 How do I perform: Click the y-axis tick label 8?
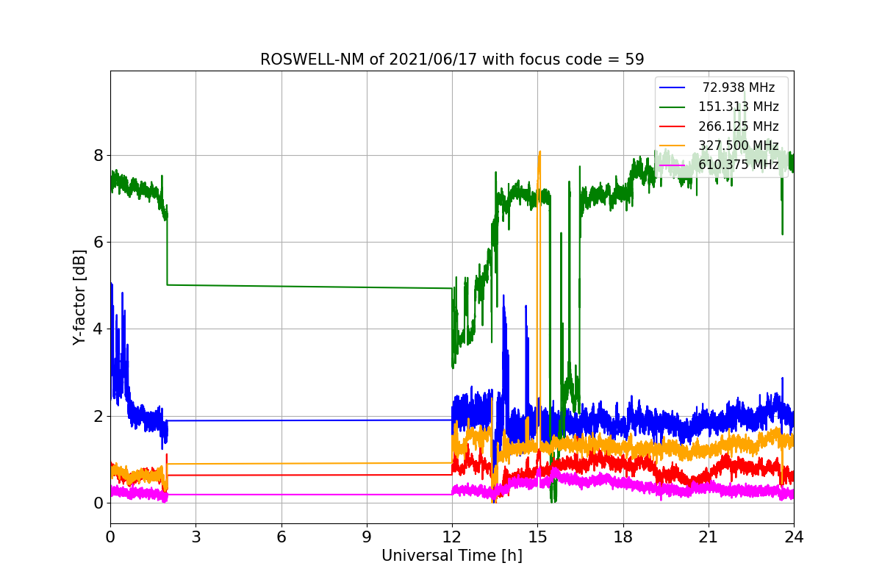98,155
